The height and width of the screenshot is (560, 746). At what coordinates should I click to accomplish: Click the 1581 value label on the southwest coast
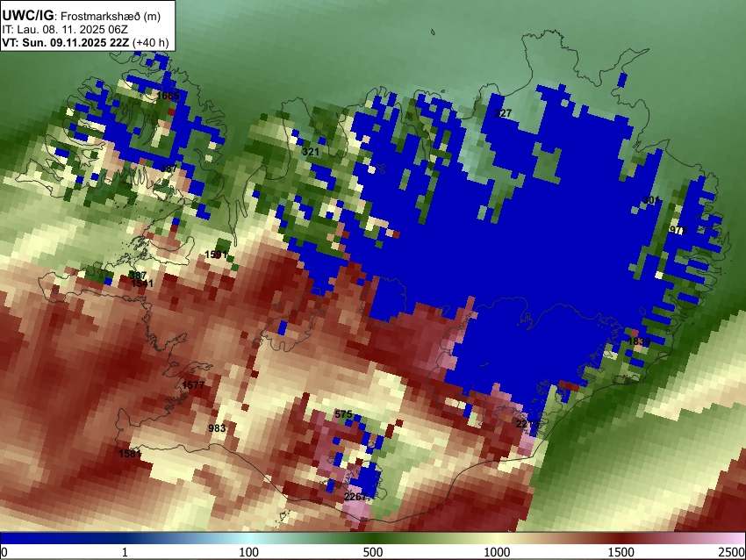click(130, 454)
